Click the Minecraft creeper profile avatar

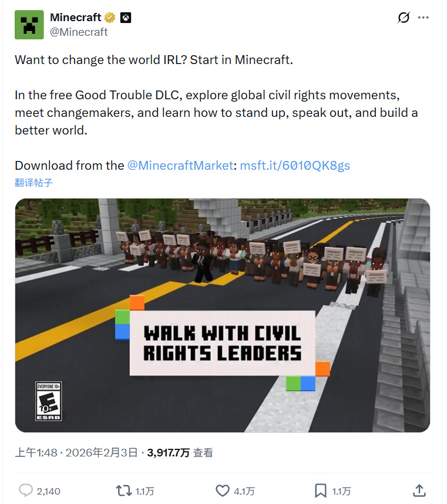click(x=29, y=25)
